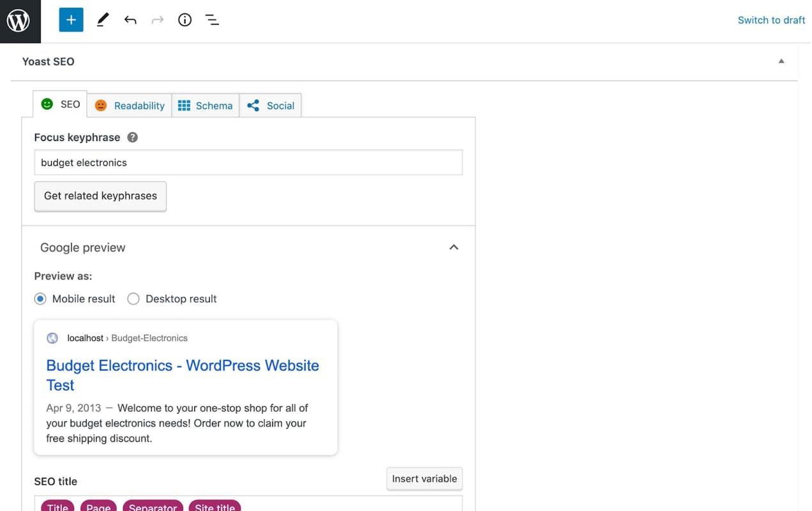The height and width of the screenshot is (511, 812).
Task: Open the document Details info icon
Action: [184, 20]
